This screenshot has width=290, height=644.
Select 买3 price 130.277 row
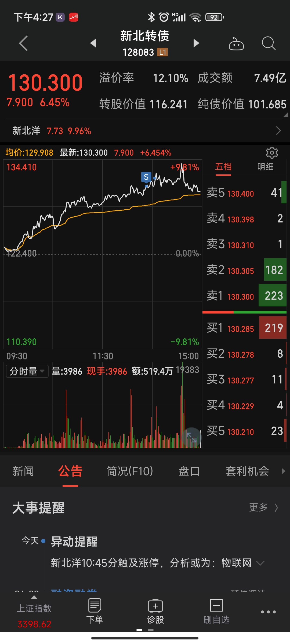244,379
